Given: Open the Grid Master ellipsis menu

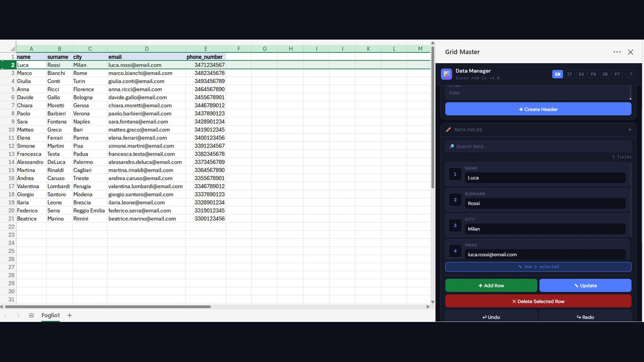Looking at the screenshot, I should click(x=617, y=52).
